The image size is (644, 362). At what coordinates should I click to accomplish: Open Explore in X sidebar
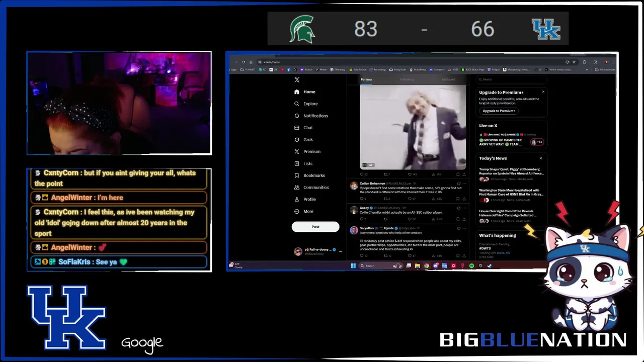pyautogui.click(x=306, y=104)
